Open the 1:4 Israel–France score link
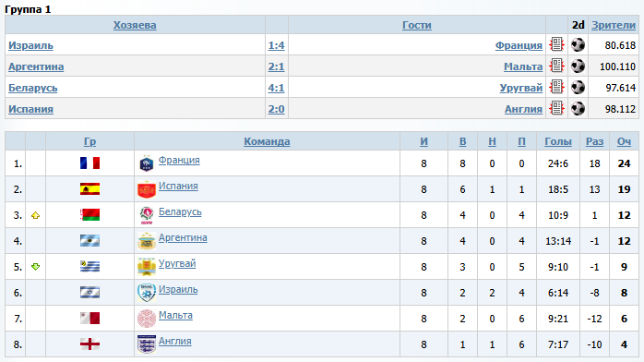644x362 pixels. [x=277, y=45]
